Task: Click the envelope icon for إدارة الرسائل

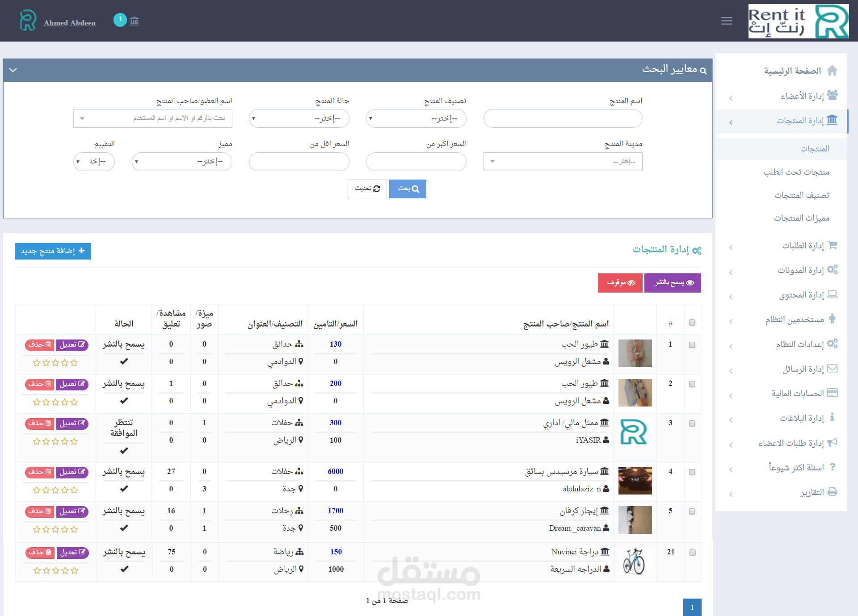Action: click(x=832, y=369)
